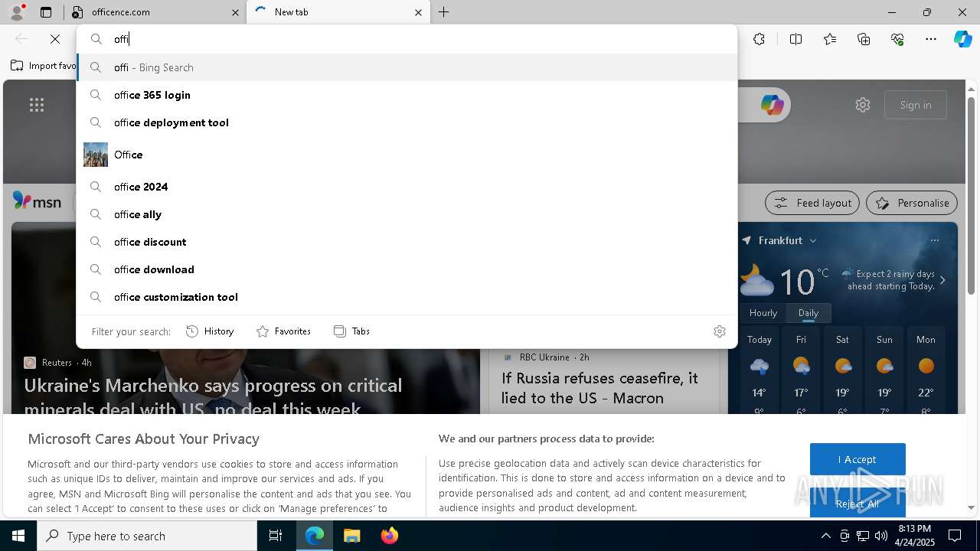Open the Marchenko critical minerals headline
The width and height of the screenshot is (980, 551).
pos(213,396)
